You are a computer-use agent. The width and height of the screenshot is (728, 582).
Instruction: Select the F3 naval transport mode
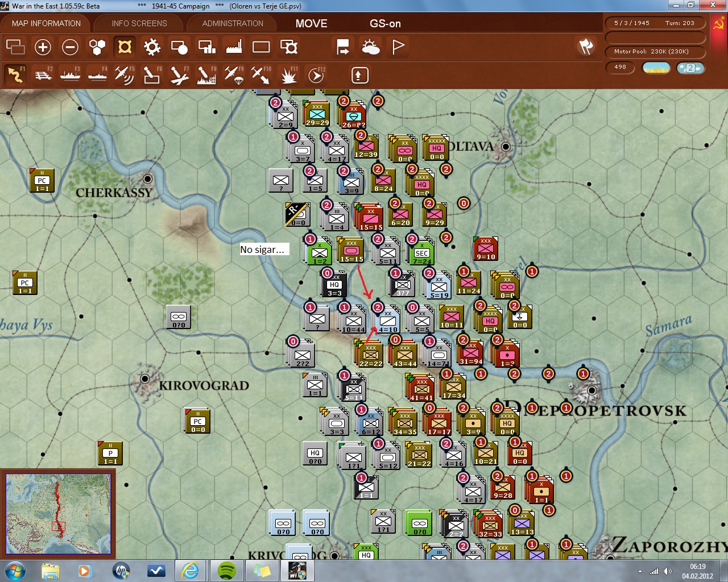click(70, 75)
